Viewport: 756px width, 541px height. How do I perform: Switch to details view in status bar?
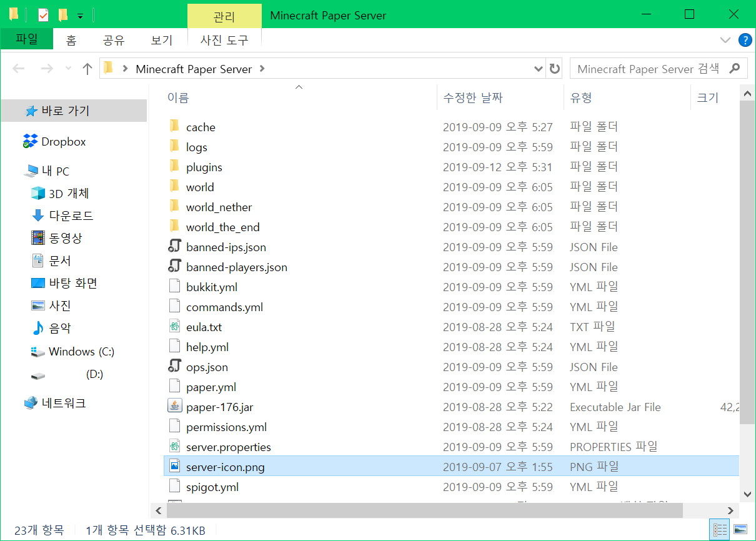(x=719, y=529)
